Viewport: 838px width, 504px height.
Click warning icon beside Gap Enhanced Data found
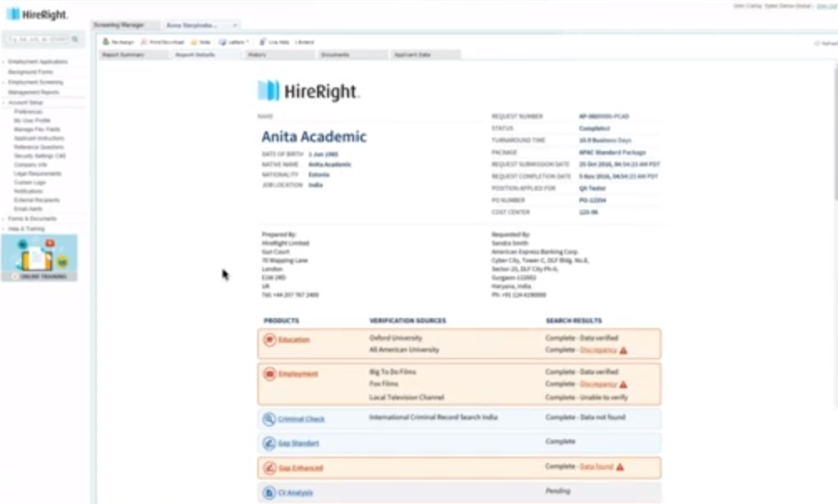620,467
